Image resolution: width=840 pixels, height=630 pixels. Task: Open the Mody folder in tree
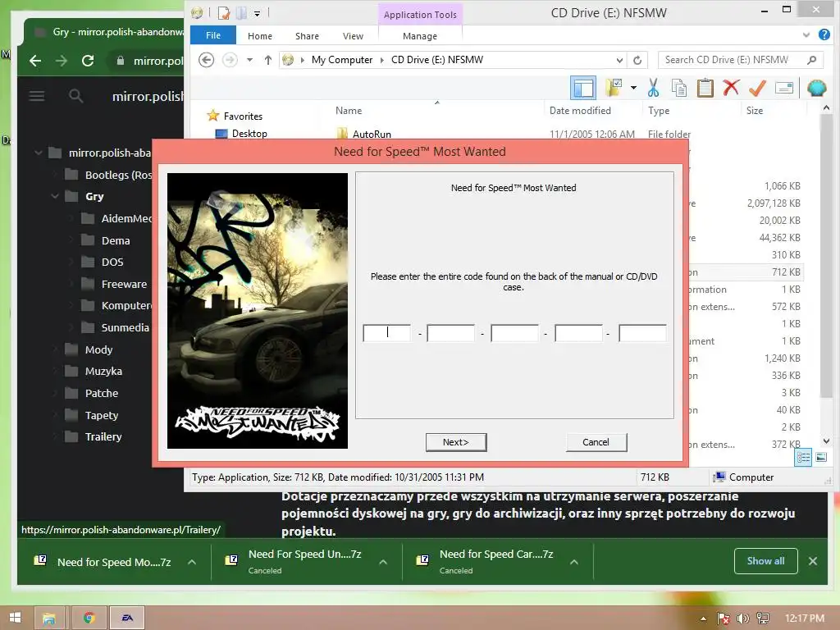[x=98, y=349]
